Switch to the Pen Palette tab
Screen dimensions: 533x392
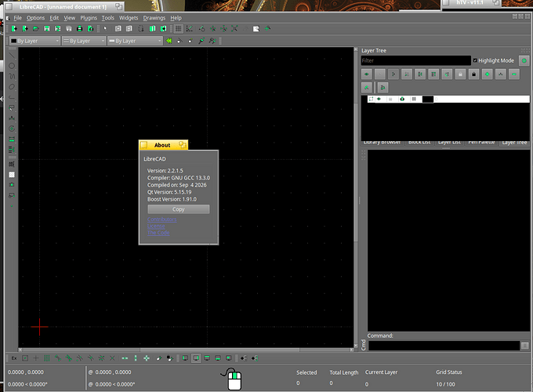(481, 143)
